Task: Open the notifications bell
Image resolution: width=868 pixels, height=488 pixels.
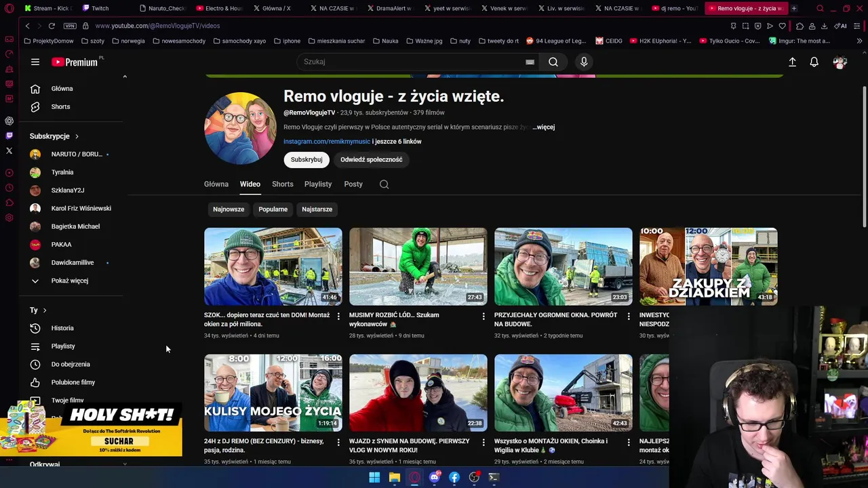Action: pos(814,62)
